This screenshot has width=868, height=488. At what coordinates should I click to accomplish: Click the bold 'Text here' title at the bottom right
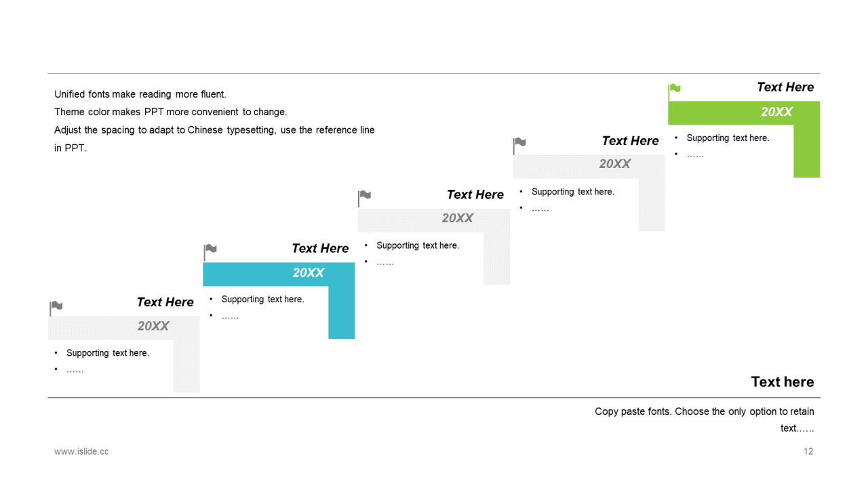pos(783,382)
